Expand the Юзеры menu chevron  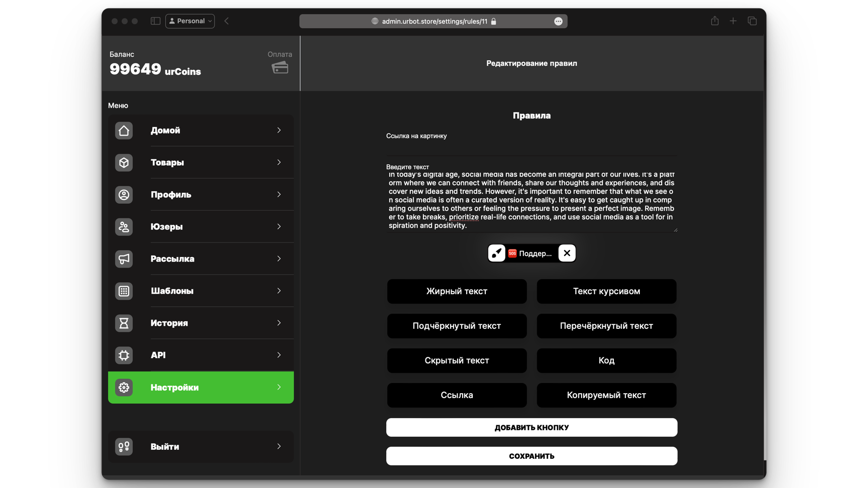pos(279,227)
